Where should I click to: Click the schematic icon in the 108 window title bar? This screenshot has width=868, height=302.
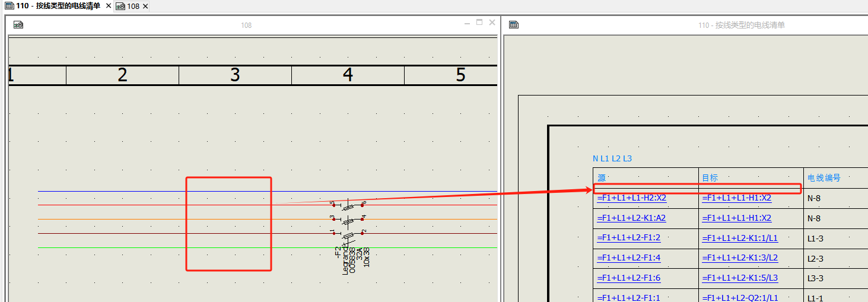pyautogui.click(x=18, y=25)
